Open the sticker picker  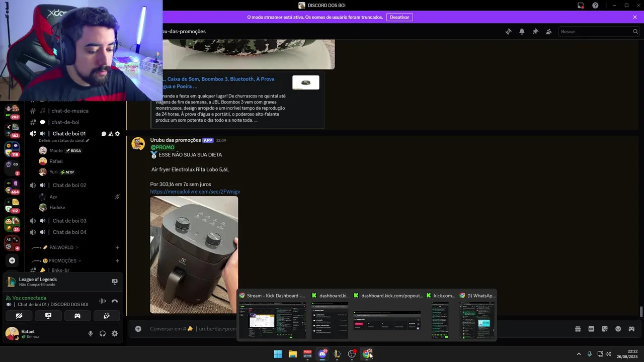pyautogui.click(x=605, y=329)
